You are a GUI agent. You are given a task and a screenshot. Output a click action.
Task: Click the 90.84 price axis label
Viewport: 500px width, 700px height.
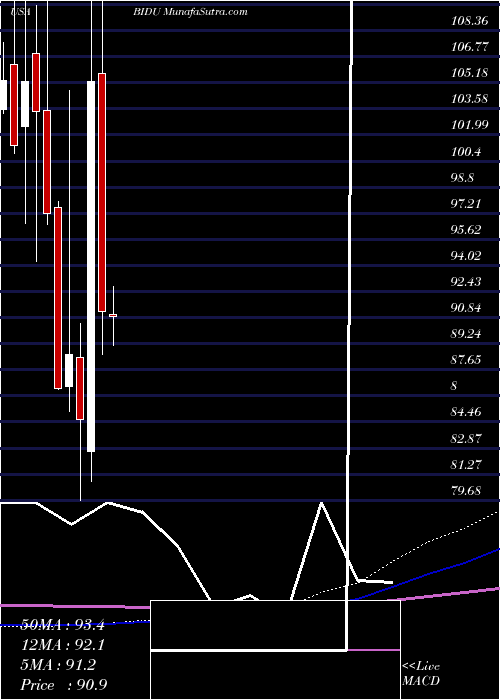click(467, 308)
